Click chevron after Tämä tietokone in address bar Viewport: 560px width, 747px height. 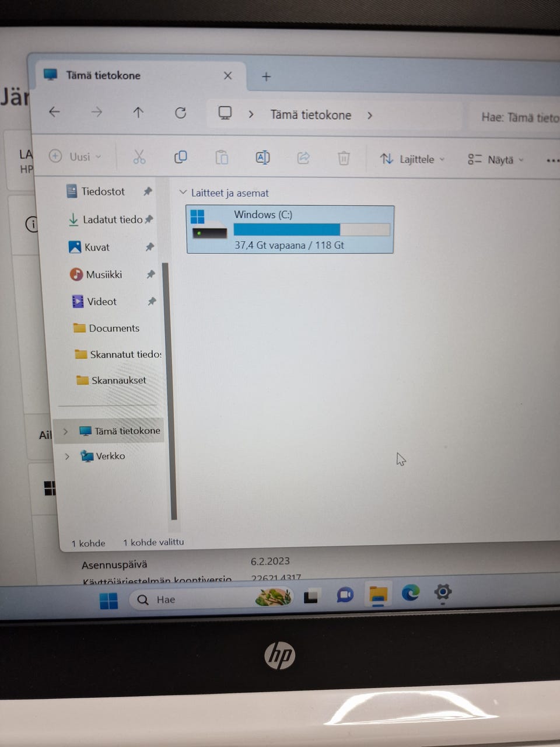tap(370, 115)
